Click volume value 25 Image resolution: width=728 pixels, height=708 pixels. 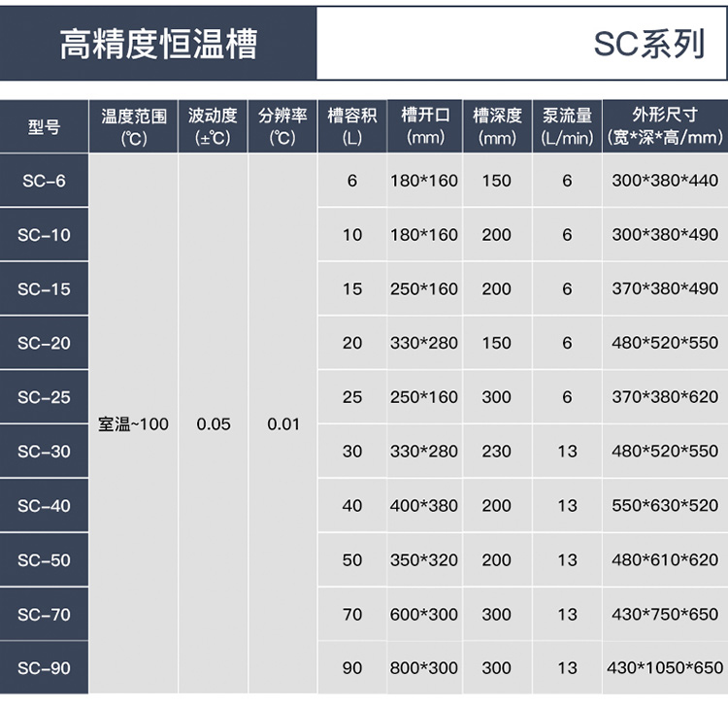click(x=352, y=397)
